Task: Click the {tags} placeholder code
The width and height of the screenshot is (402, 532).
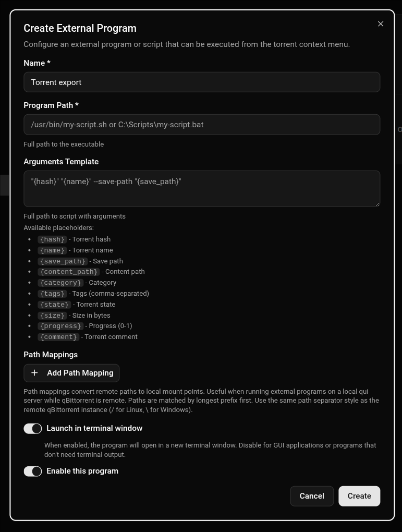Action: pos(52,294)
